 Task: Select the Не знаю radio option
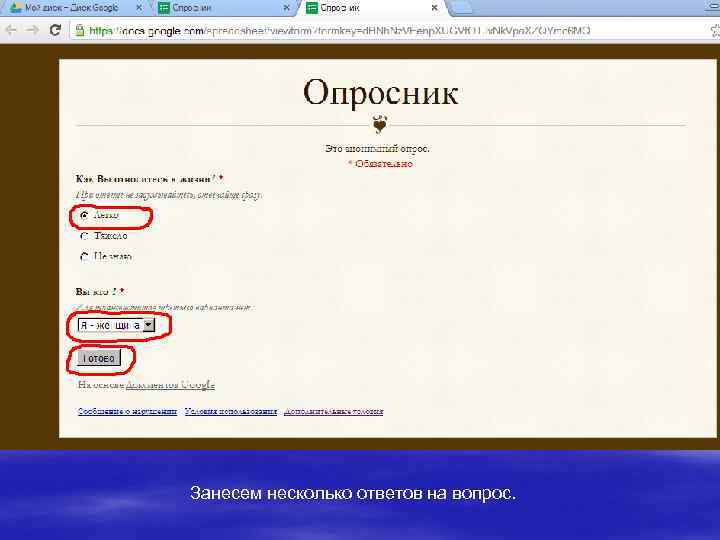[84, 257]
